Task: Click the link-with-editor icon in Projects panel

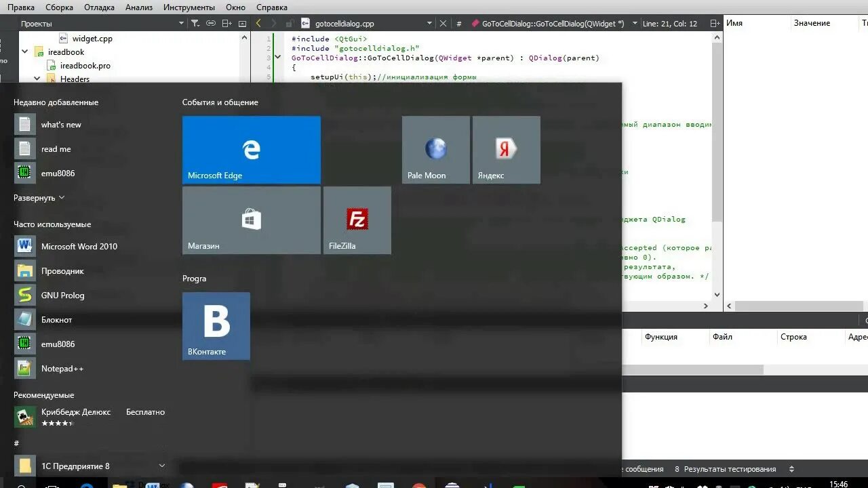Action: [x=210, y=23]
